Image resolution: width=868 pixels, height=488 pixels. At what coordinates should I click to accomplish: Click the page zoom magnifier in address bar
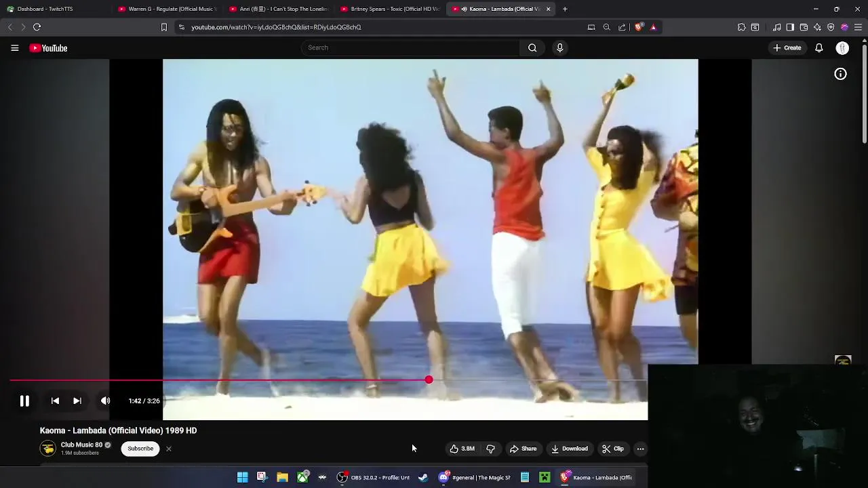tap(606, 27)
